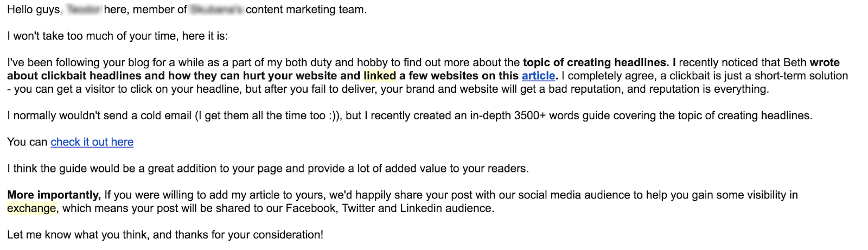
Task: Click the phrase "Facebook, Twitter and Linkedin audience."
Action: (x=390, y=208)
